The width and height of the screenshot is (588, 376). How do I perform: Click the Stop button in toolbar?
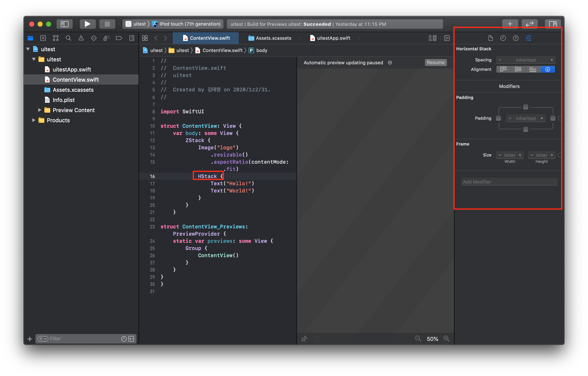click(x=107, y=24)
